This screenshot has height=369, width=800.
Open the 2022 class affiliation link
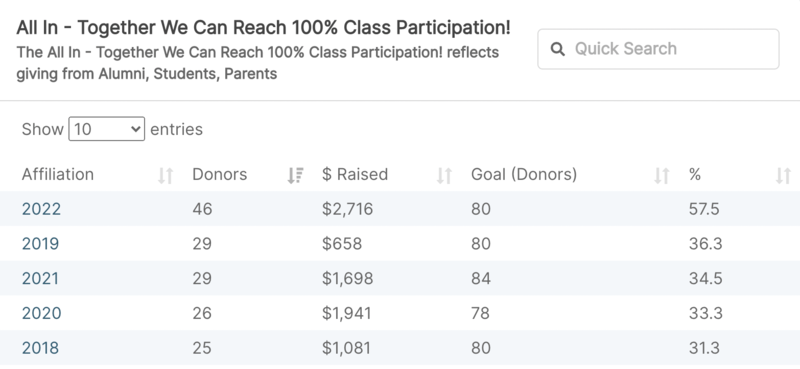(41, 209)
